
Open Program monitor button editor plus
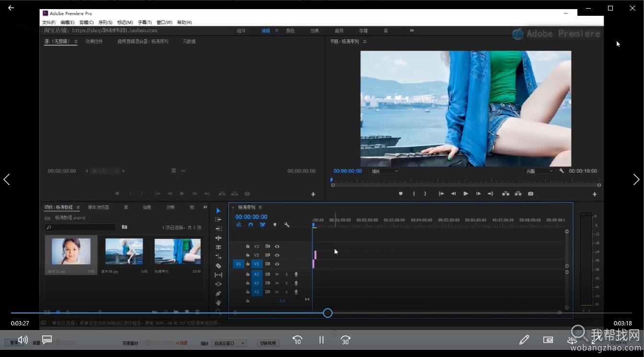click(x=595, y=194)
